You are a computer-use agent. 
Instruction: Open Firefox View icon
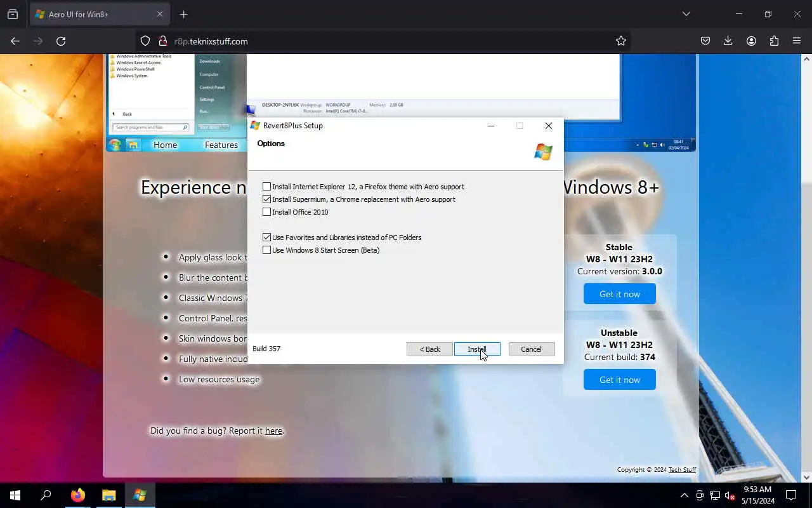click(13, 14)
